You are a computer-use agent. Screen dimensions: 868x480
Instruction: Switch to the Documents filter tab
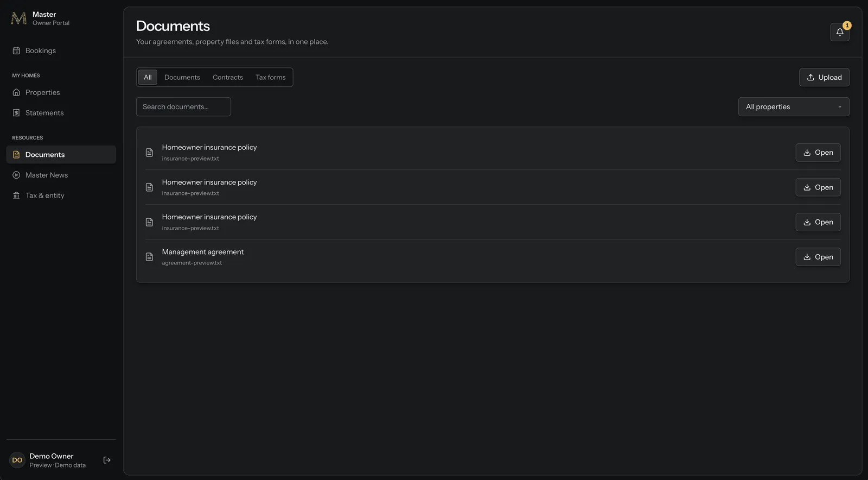[x=182, y=77]
